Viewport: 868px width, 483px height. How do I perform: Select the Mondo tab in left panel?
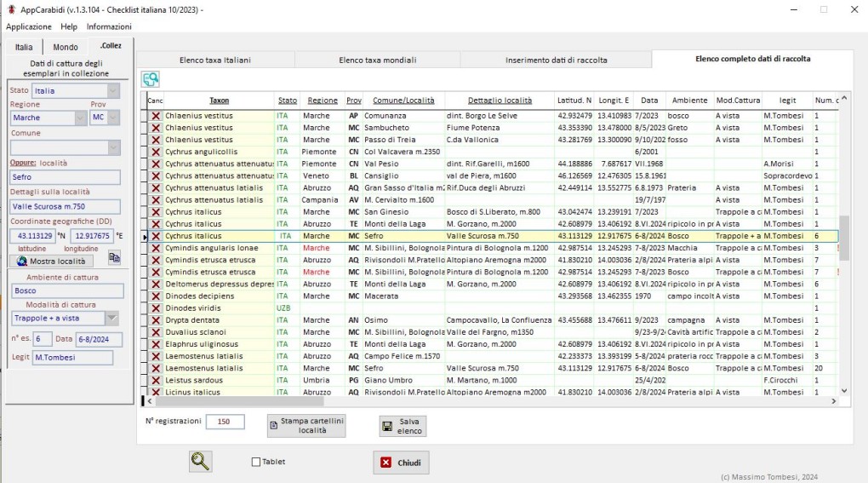pyautogui.click(x=66, y=47)
